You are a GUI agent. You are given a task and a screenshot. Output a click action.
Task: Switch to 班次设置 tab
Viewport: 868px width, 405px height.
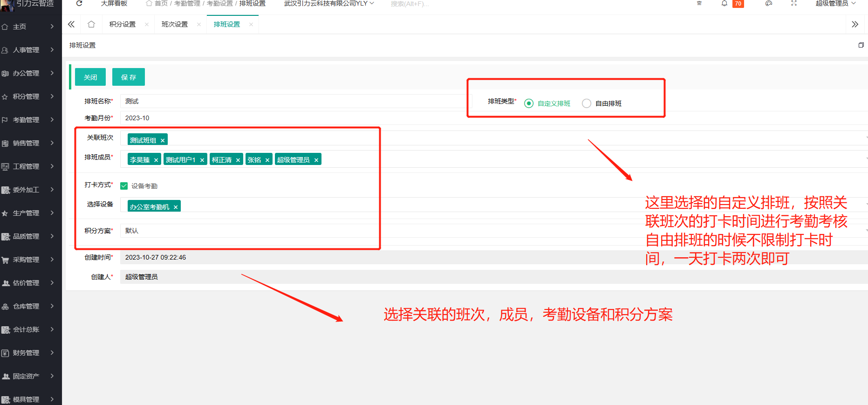(x=174, y=24)
